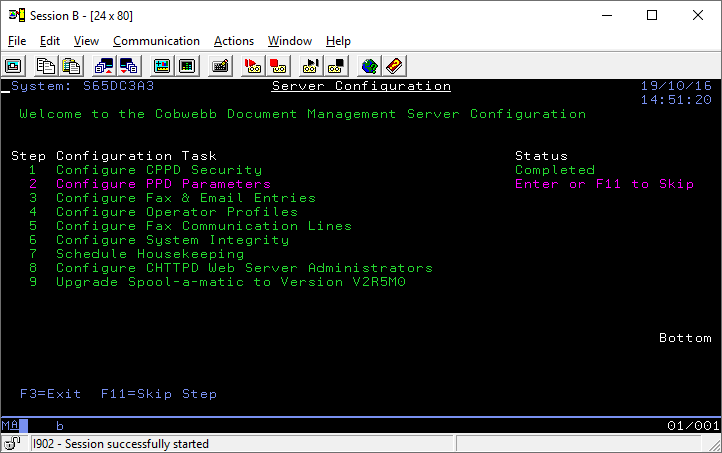Click the F11=Skip Step function key text

[158, 394]
